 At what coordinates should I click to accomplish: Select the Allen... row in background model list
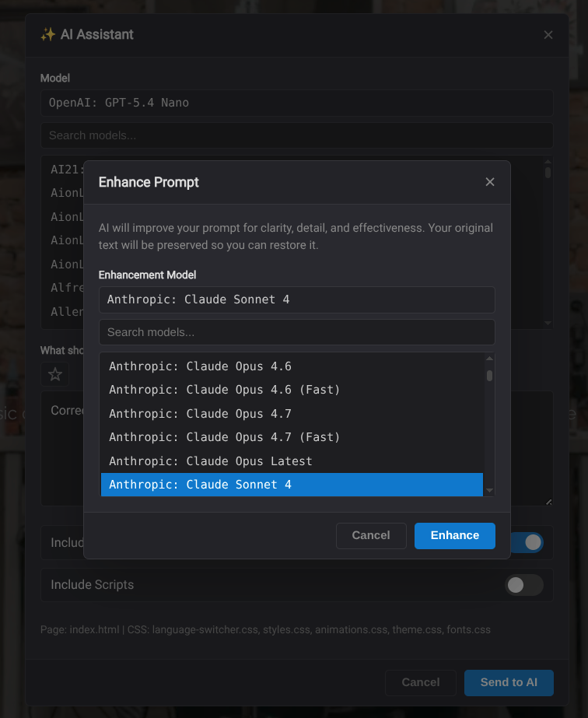(67, 311)
